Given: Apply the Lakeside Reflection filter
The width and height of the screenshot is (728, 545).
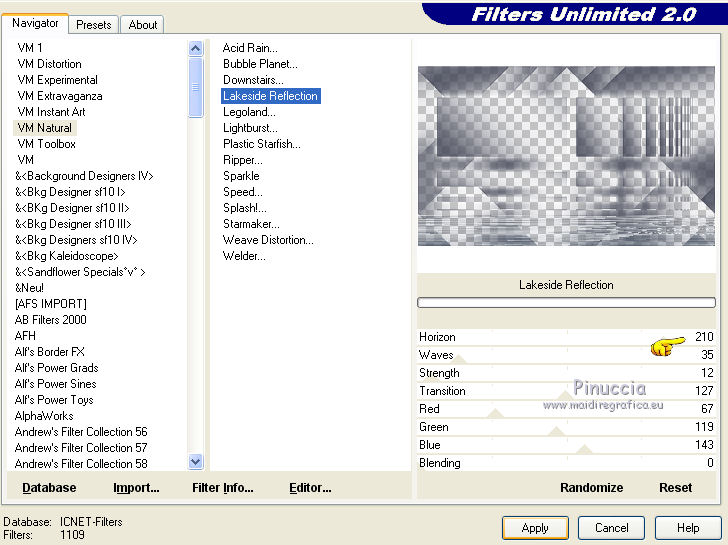Looking at the screenshot, I should (535, 528).
